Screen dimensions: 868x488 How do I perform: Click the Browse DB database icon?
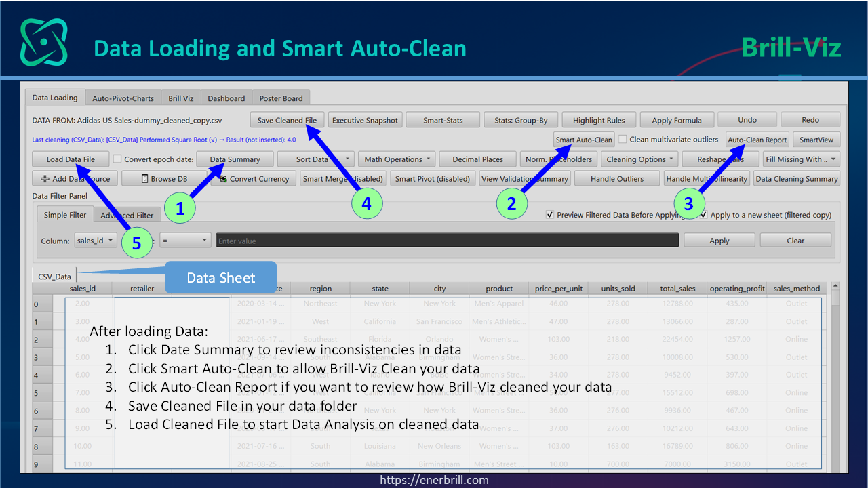pos(144,179)
